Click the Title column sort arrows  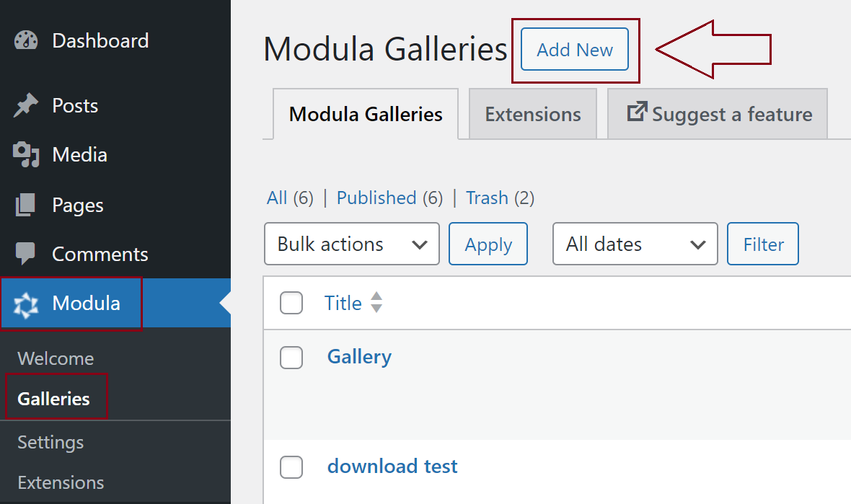click(376, 303)
